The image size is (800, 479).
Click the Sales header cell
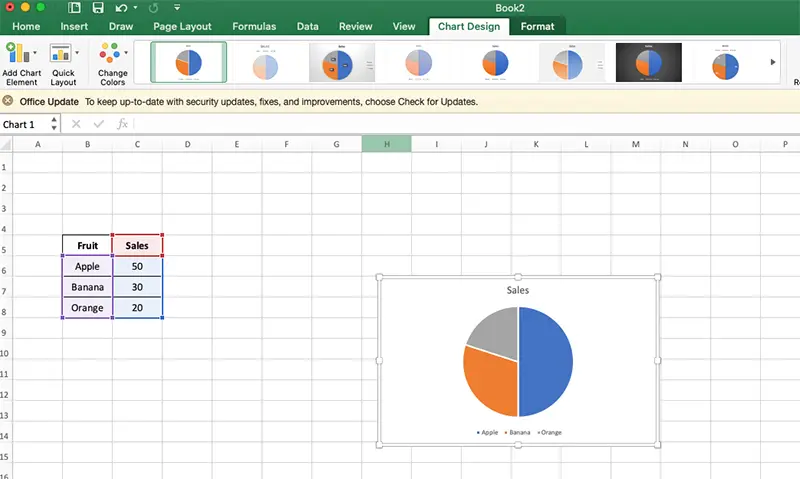[137, 245]
